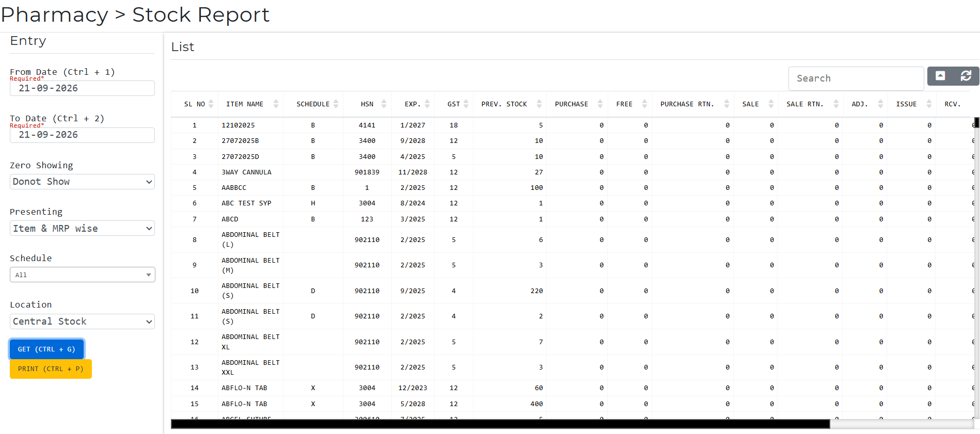Viewport: 980px width, 434px height.
Task: Click the horizontal scrollbar thumb under the table
Action: click(x=500, y=424)
